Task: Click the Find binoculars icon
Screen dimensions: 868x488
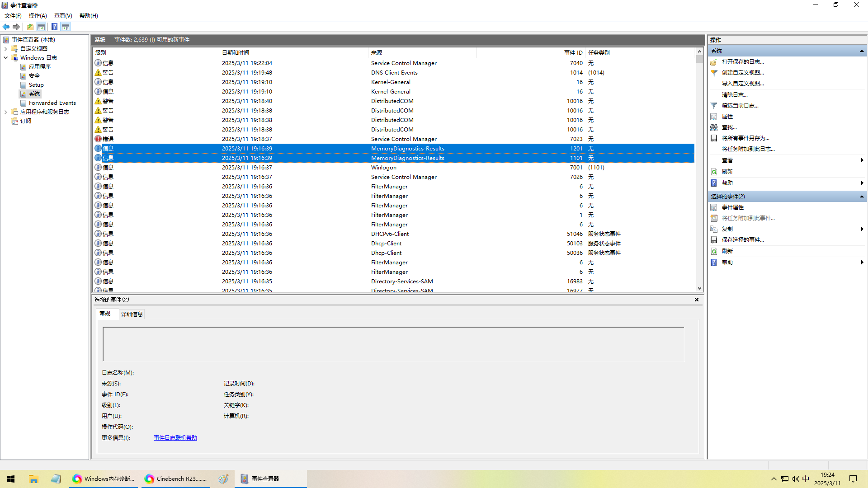Action: tap(714, 127)
